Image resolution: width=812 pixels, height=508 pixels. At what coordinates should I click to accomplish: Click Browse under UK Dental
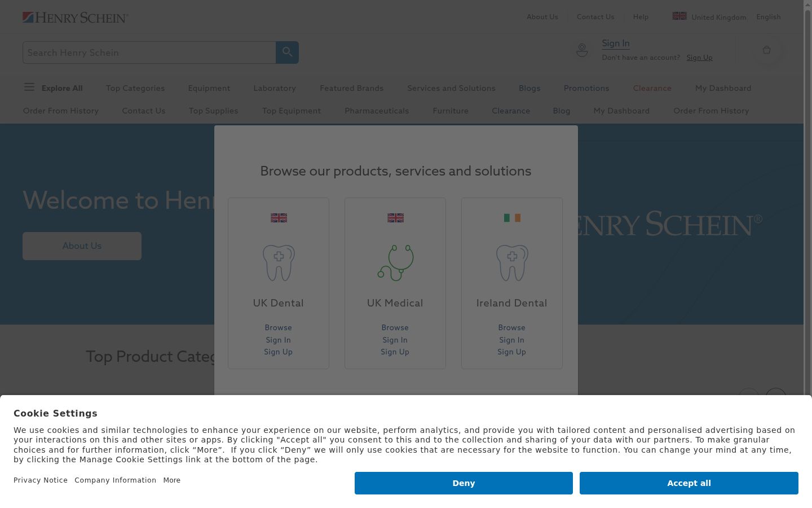[x=279, y=327]
